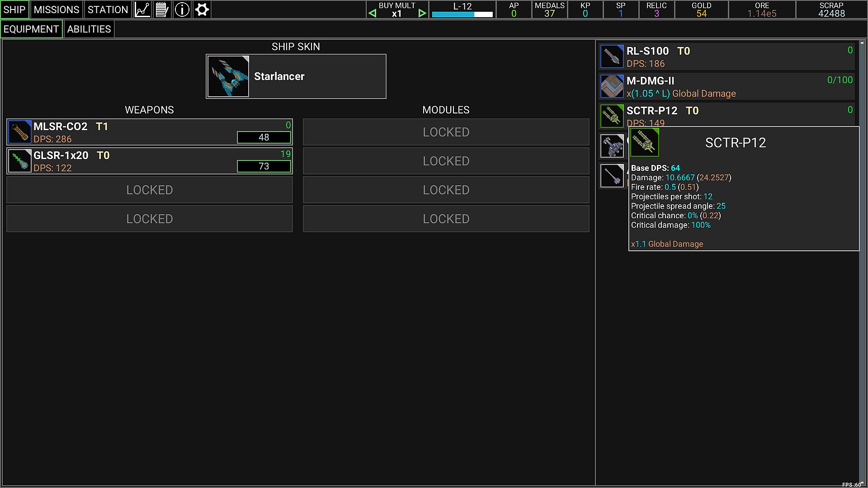Open the statistics graph icon
Image resolution: width=868 pixels, height=488 pixels.
coord(142,9)
